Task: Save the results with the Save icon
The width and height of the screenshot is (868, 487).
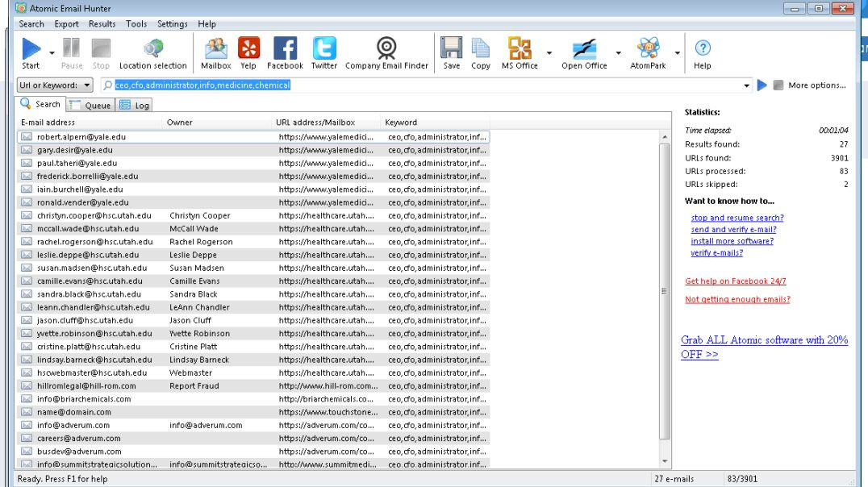Action: coord(451,53)
